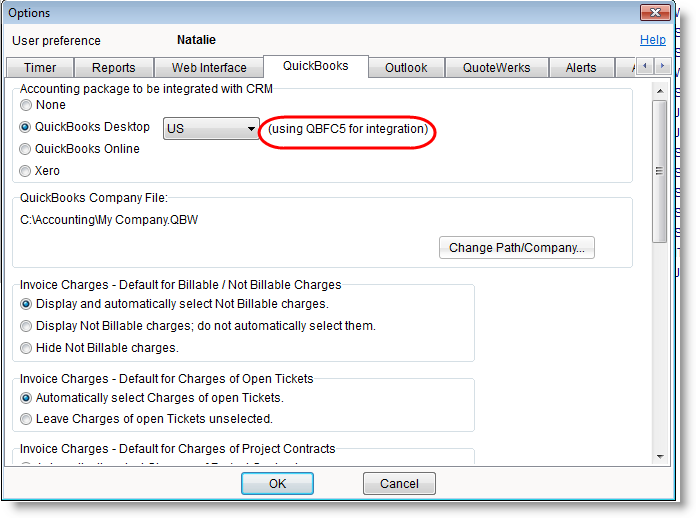
Task: Select the Outlook tab
Action: 406,68
